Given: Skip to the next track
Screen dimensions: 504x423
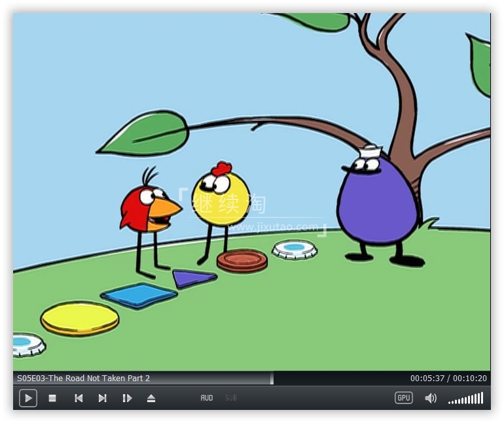Looking at the screenshot, I should tap(103, 398).
